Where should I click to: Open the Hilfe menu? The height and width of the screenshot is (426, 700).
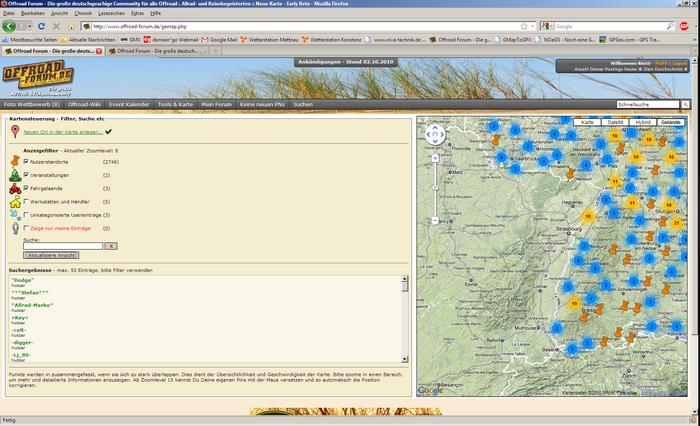tap(155, 13)
